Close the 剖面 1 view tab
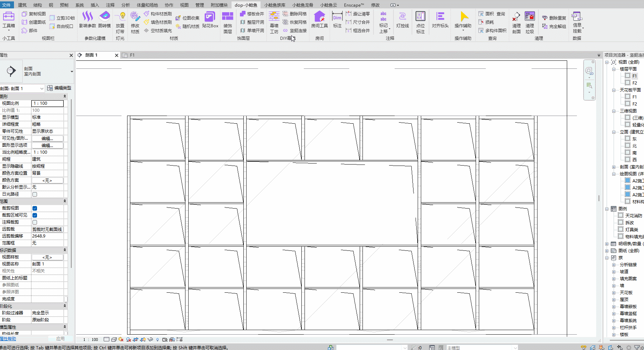This screenshot has width=644, height=350. pos(117,55)
